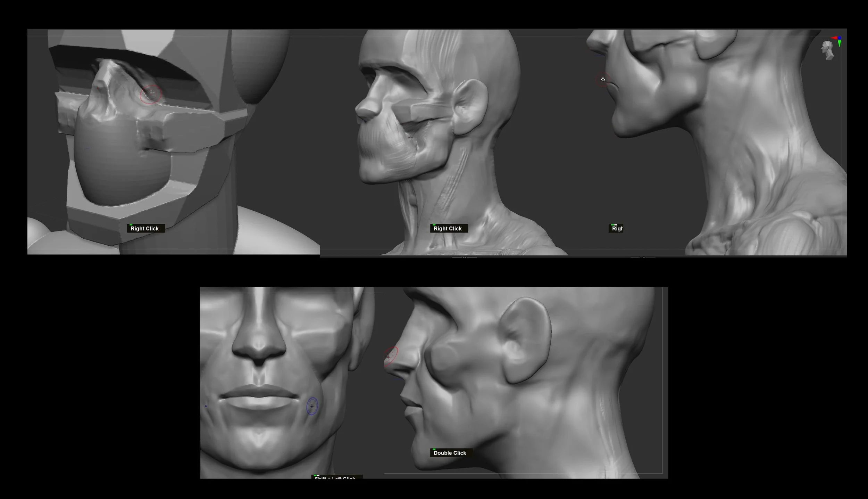Click the red X-axis cone
The image size is (868, 499).
tap(834, 38)
